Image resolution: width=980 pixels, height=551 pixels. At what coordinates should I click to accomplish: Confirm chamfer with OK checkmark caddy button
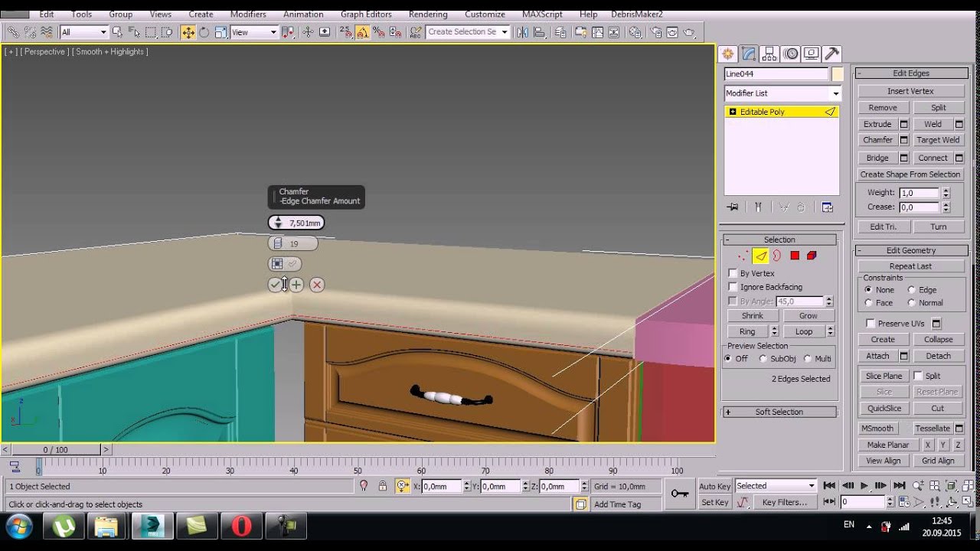275,285
